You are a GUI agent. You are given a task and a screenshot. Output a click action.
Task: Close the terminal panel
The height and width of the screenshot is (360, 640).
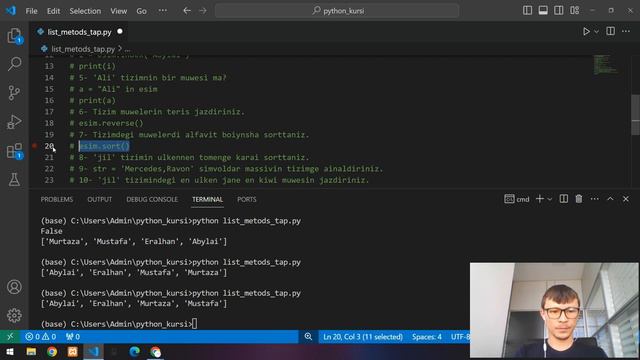coord(626,199)
